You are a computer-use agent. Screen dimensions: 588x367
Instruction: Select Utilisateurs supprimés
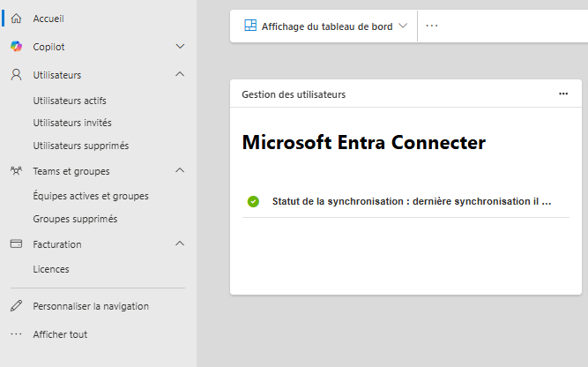[x=80, y=146]
